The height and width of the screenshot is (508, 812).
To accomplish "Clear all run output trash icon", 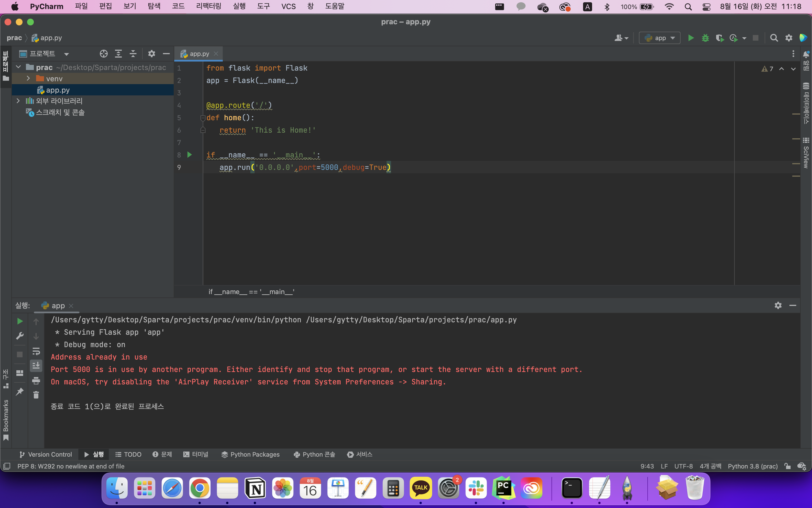I will (x=36, y=395).
